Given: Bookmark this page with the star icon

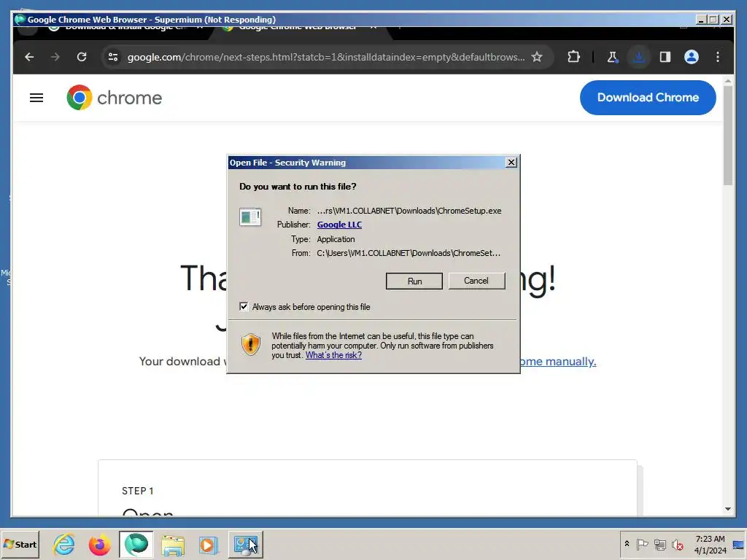Looking at the screenshot, I should (x=537, y=57).
